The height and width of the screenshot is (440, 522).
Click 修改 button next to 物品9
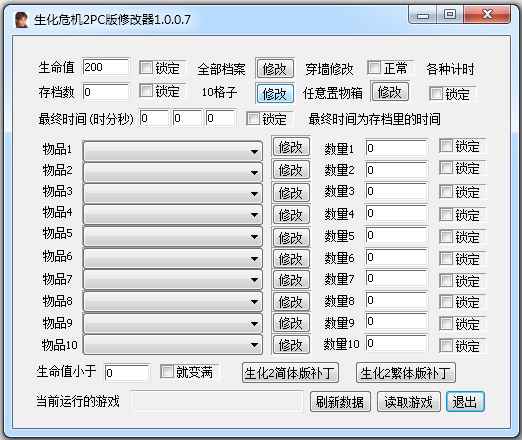point(291,323)
